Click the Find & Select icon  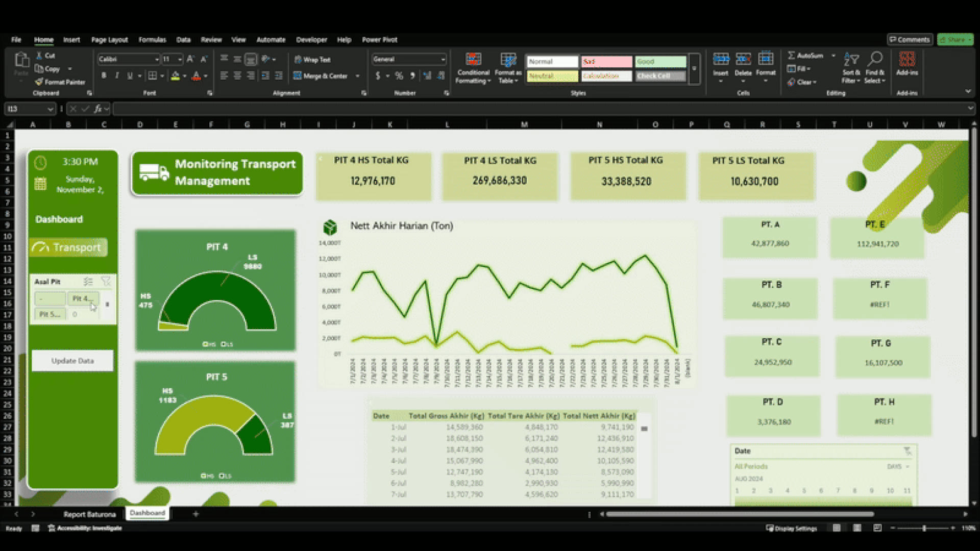875,59
